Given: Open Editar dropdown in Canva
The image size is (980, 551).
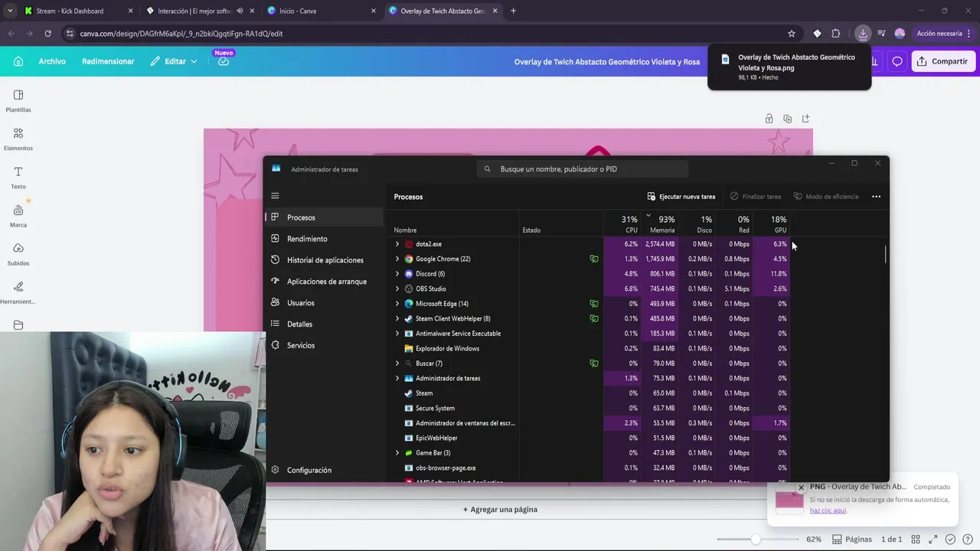Looking at the screenshot, I should 174,61.
